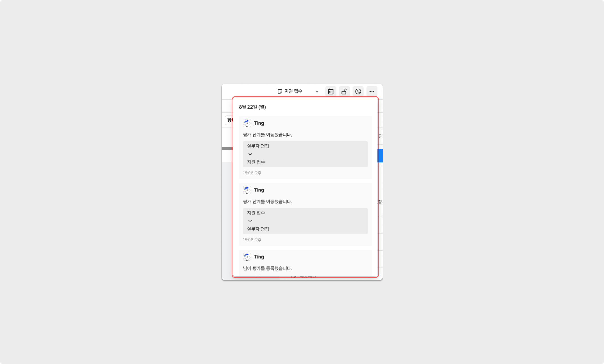Select 실무자 면접 in the first stage-change box
The image size is (604, 364).
coord(258,146)
